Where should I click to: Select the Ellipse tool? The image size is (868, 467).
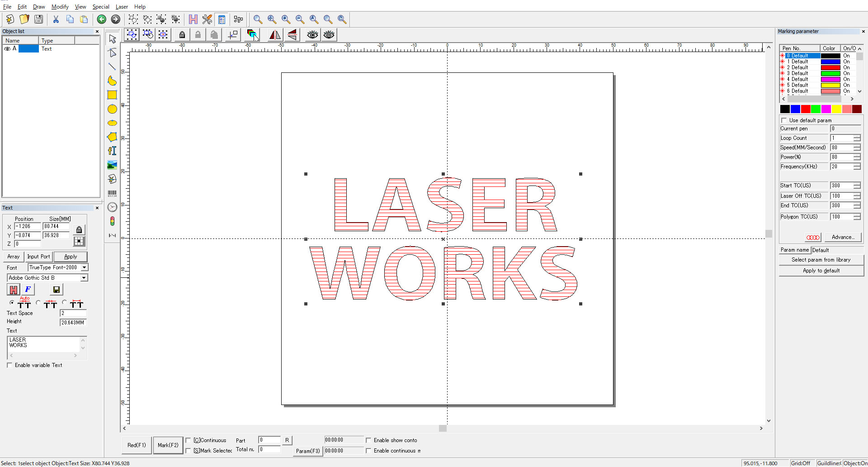pyautogui.click(x=112, y=123)
